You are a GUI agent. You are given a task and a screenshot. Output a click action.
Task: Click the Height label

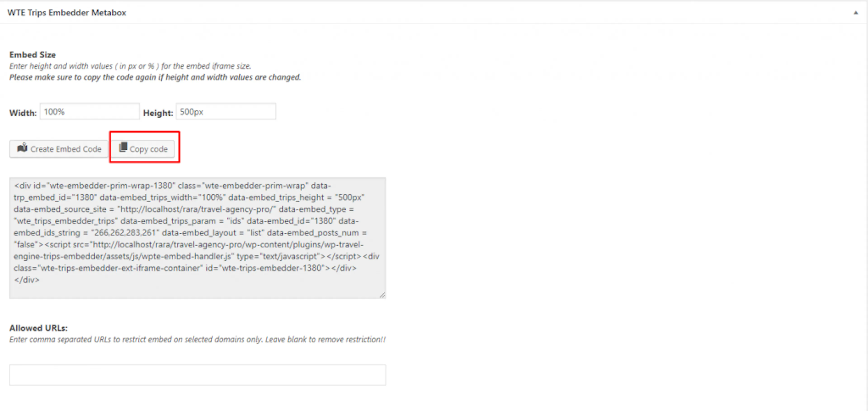pyautogui.click(x=158, y=113)
